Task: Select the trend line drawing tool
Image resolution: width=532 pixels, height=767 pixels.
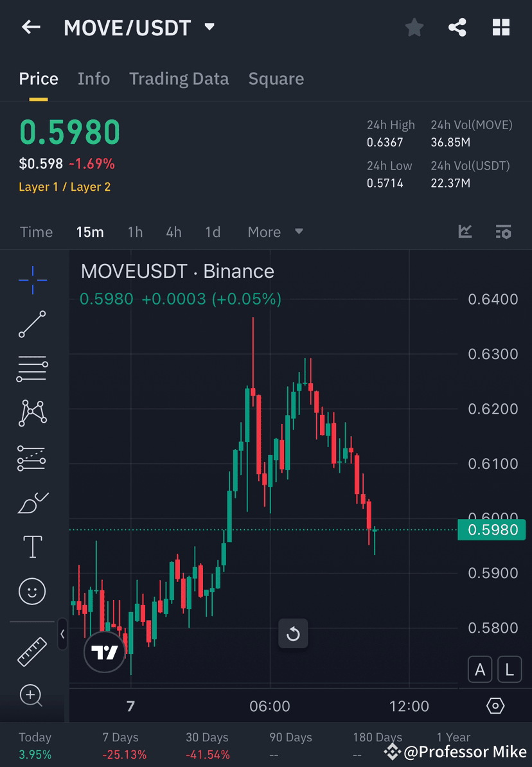Action: (x=32, y=324)
